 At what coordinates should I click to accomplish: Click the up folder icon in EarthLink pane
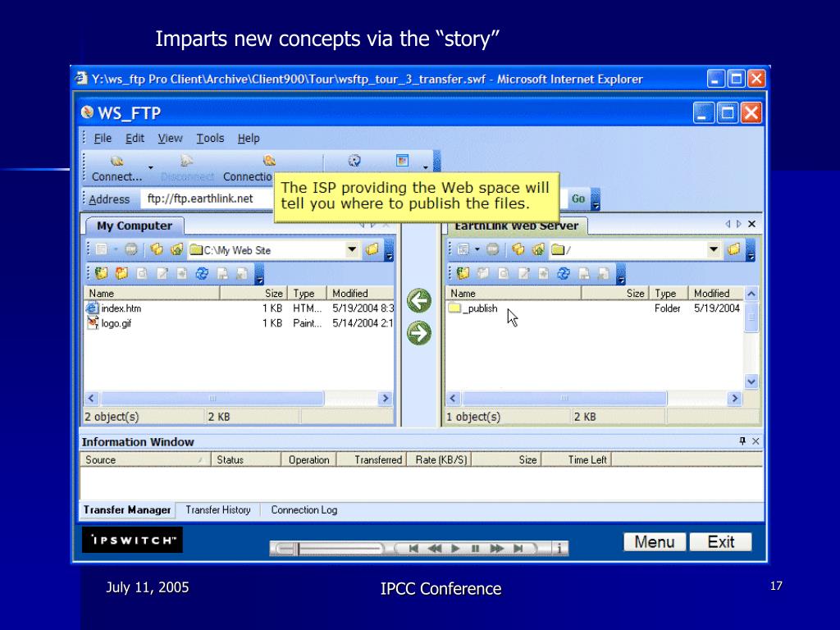[x=538, y=249]
